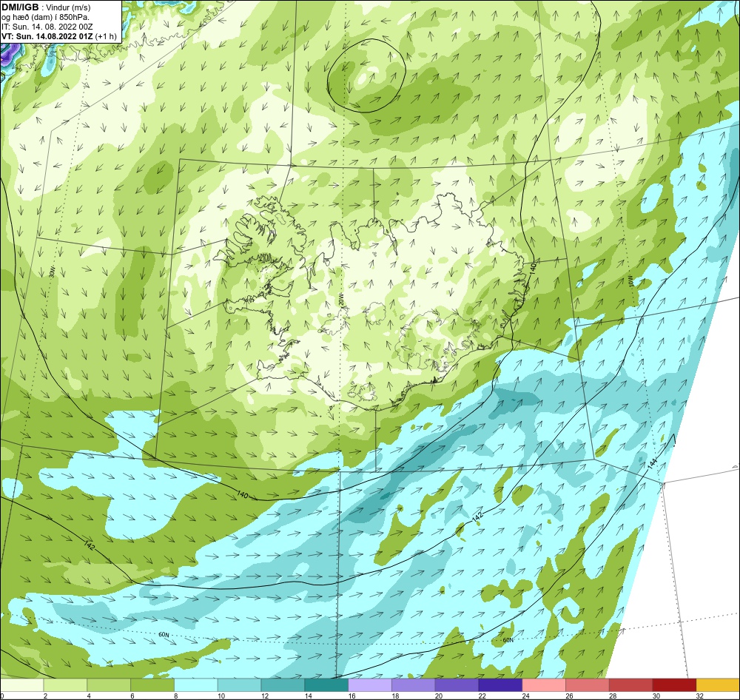Pick the 10–12 m/s light teal legend swatch
This screenshot has height=700, width=740.
click(239, 685)
